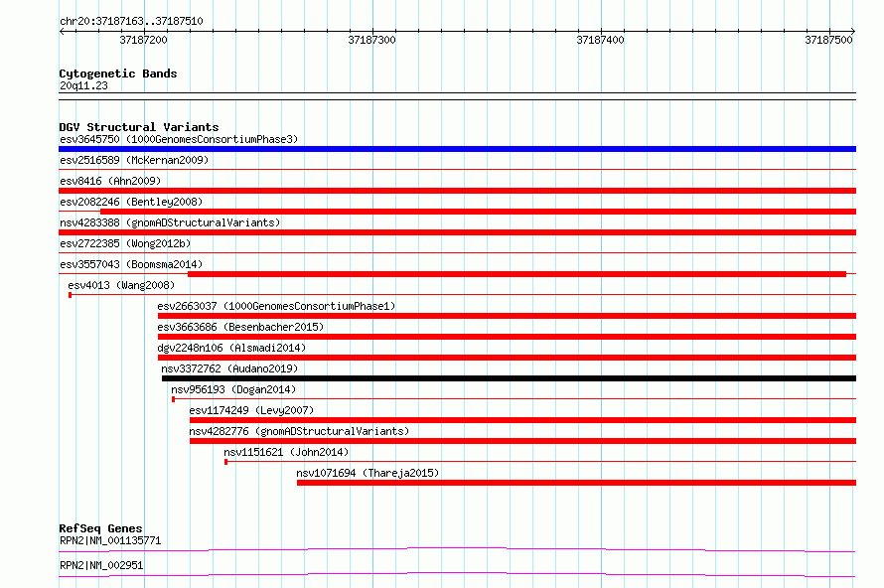Click the nsv4283388 red variant bar
The image size is (884, 588).
tap(457, 232)
